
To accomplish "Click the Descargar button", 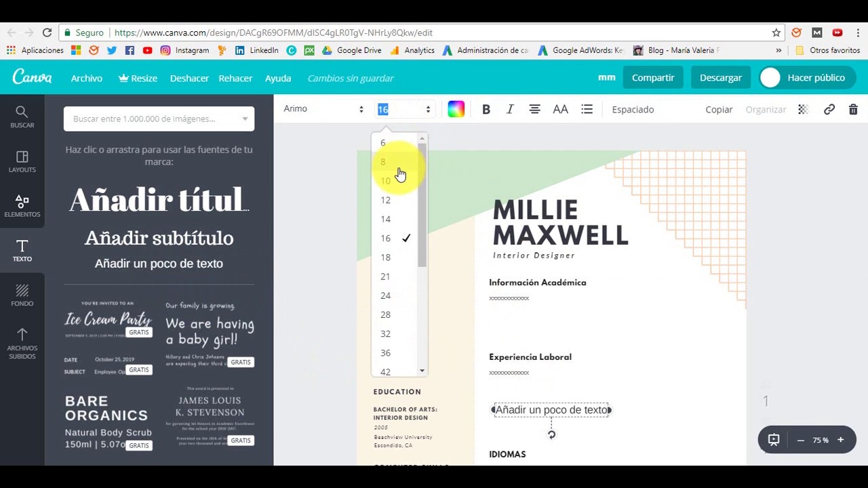I will coord(720,77).
